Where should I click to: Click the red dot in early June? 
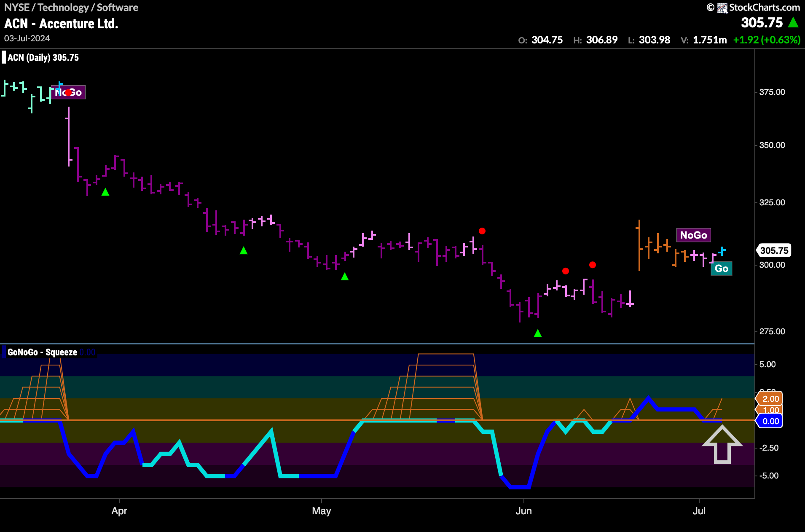click(566, 271)
